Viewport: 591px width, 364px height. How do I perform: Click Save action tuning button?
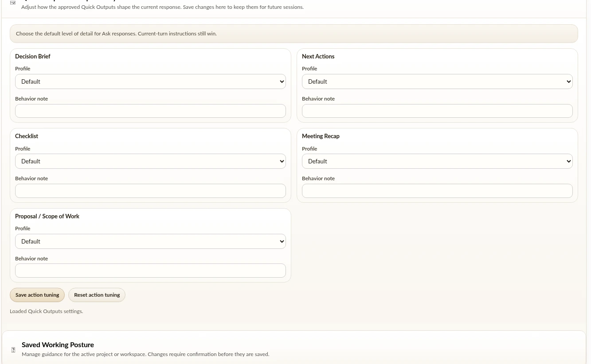click(37, 295)
